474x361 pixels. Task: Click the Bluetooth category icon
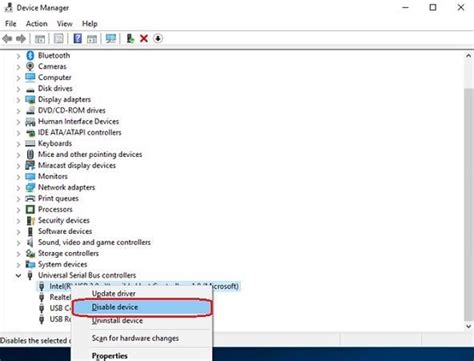(30, 55)
